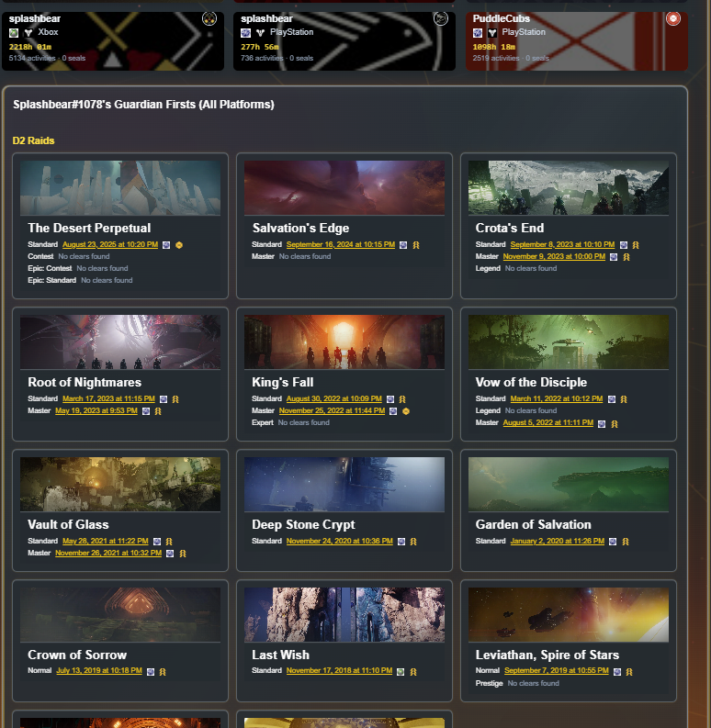
Task: Click the Crown of Sorrow banner image
Action: tap(120, 615)
